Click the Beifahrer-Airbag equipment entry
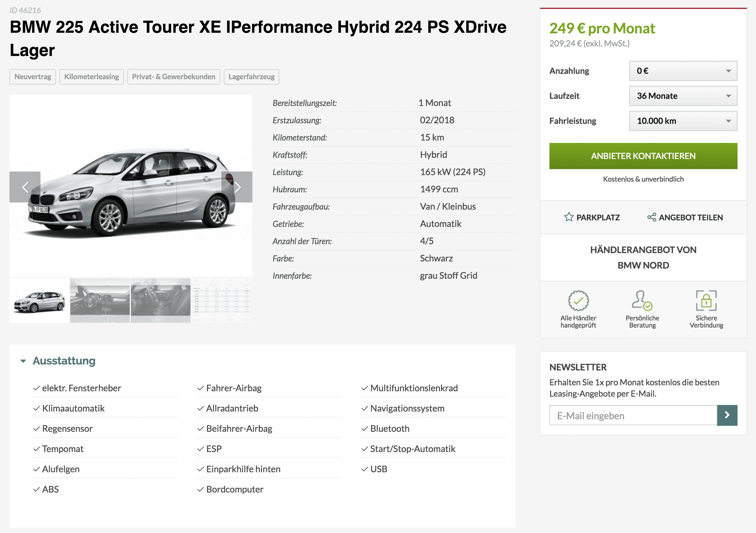 point(239,428)
